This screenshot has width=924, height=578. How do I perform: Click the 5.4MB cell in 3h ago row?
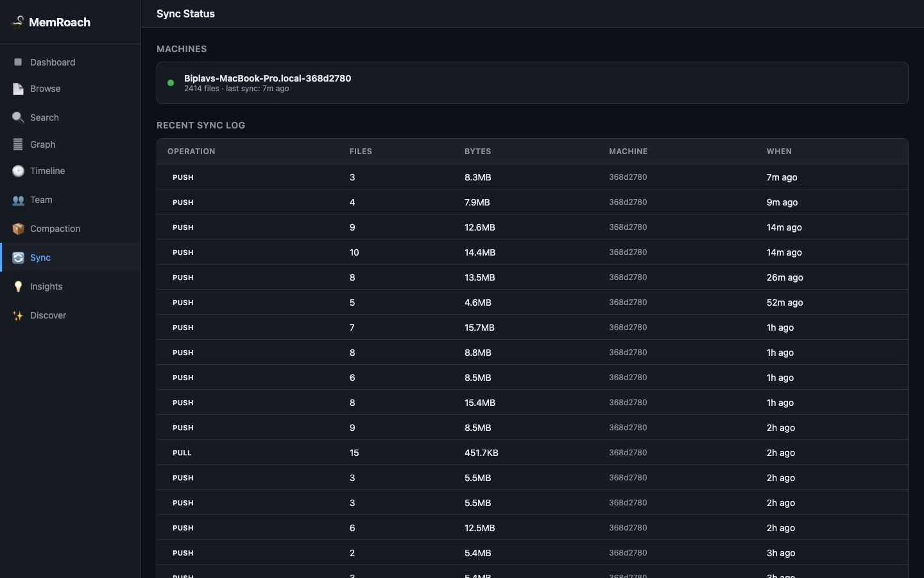click(477, 553)
